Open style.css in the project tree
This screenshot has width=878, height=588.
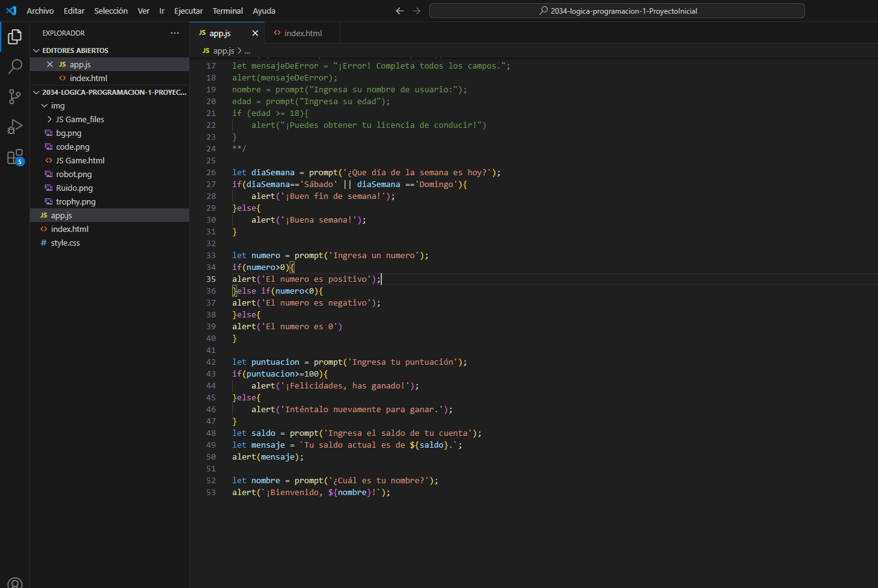66,243
